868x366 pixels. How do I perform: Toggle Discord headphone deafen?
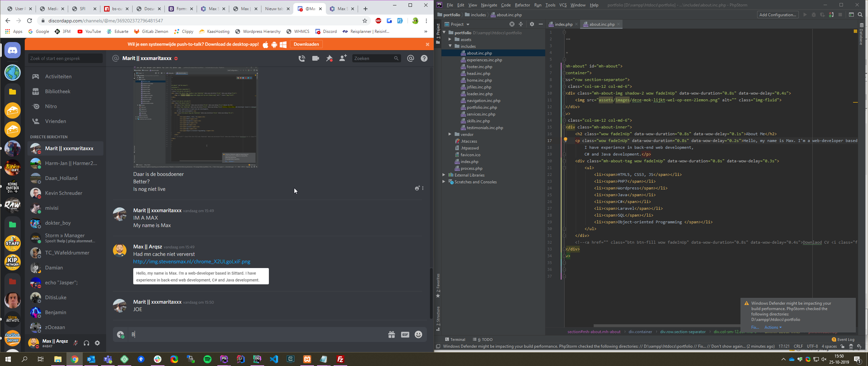86,343
